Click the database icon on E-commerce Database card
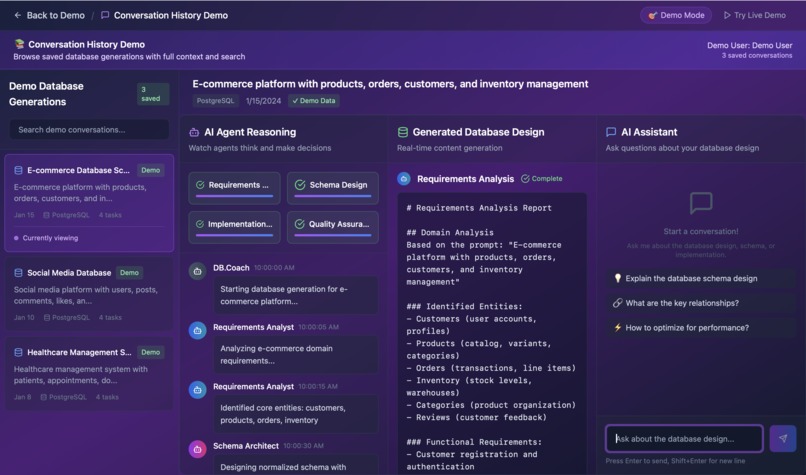The width and height of the screenshot is (806, 475). pos(19,170)
